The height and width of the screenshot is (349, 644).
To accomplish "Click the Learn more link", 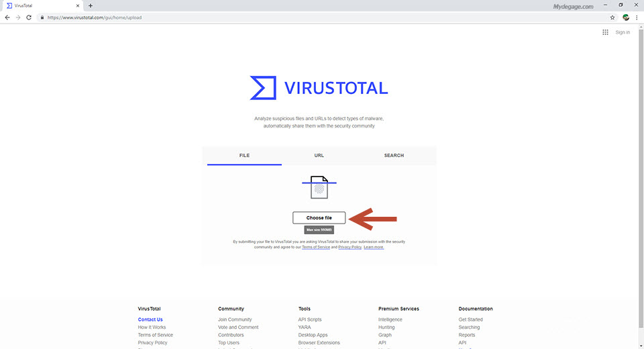I will tap(374, 248).
